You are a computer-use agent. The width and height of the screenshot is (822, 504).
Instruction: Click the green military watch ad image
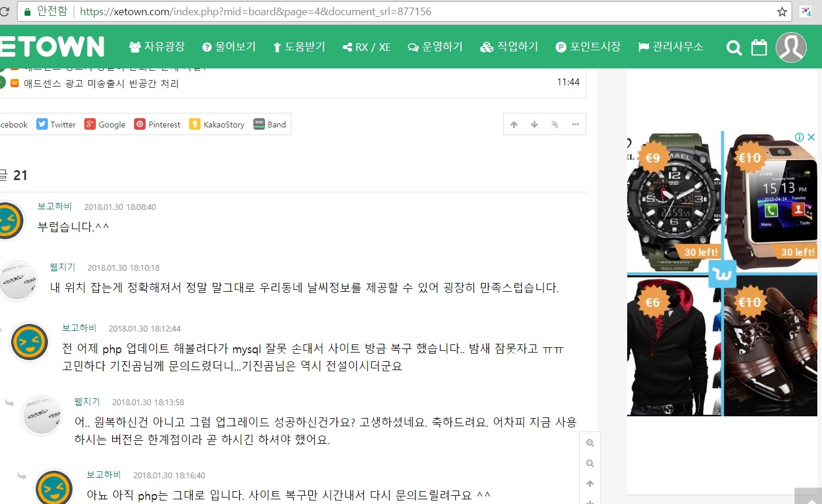[x=674, y=202]
